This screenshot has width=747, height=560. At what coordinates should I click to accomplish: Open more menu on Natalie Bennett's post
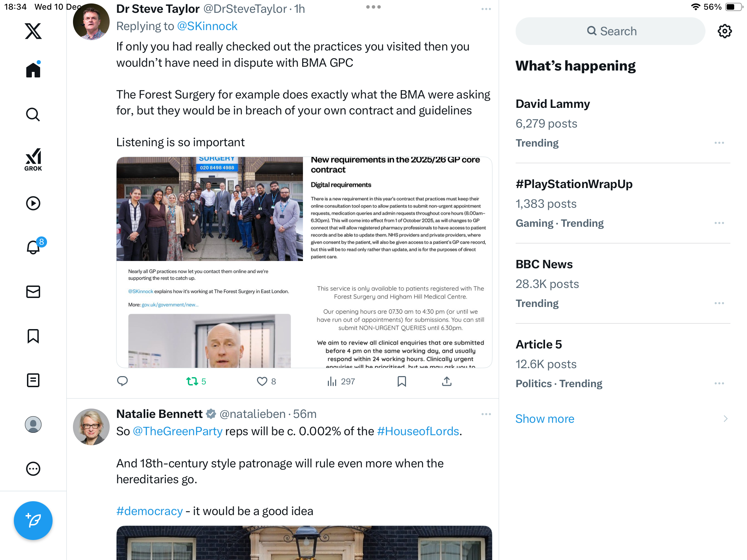pos(486,414)
